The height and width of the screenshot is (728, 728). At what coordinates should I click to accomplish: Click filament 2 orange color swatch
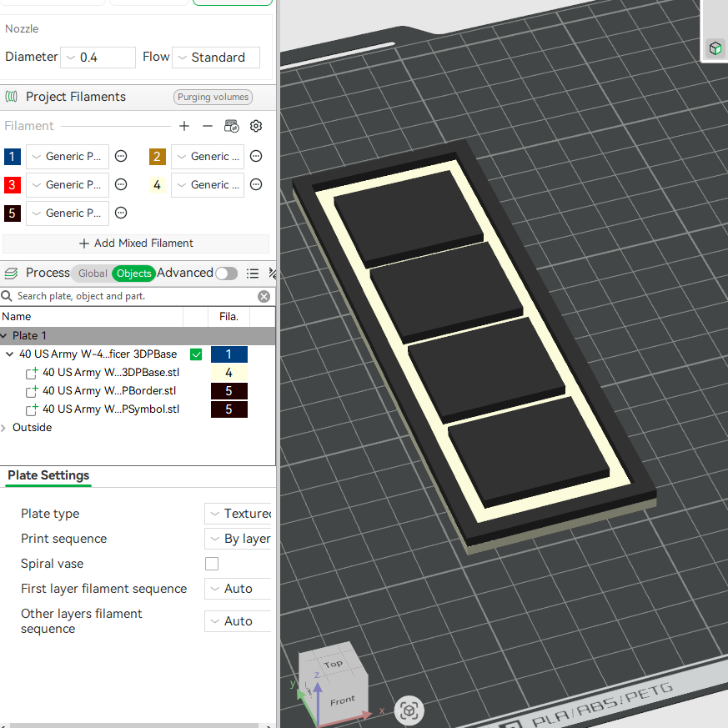pyautogui.click(x=157, y=157)
